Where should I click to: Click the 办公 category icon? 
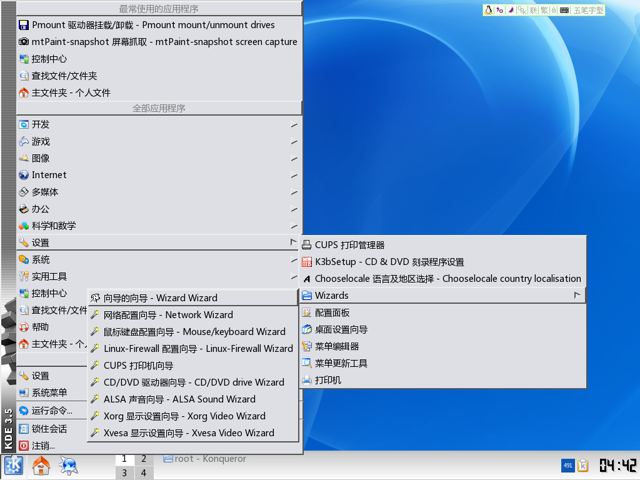pos(24,209)
